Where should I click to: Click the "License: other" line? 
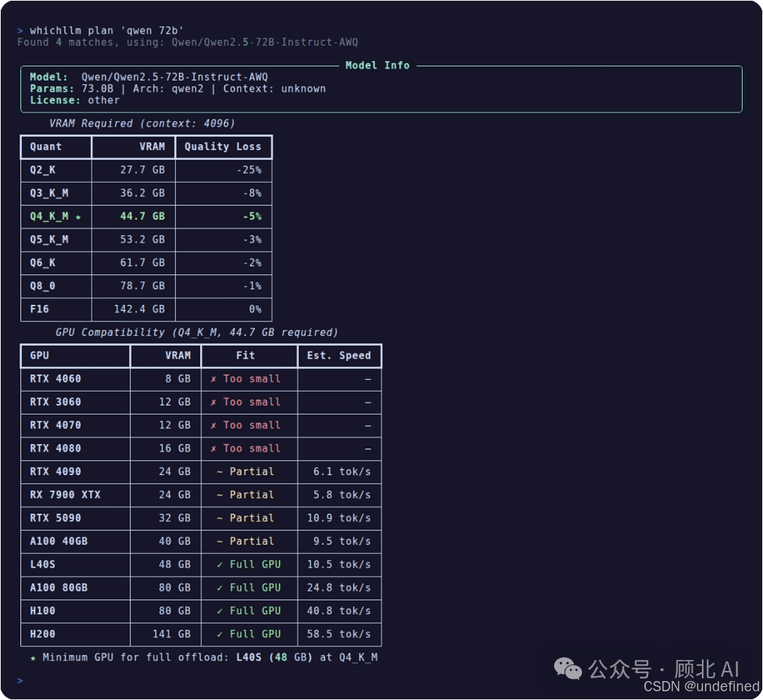(x=74, y=100)
